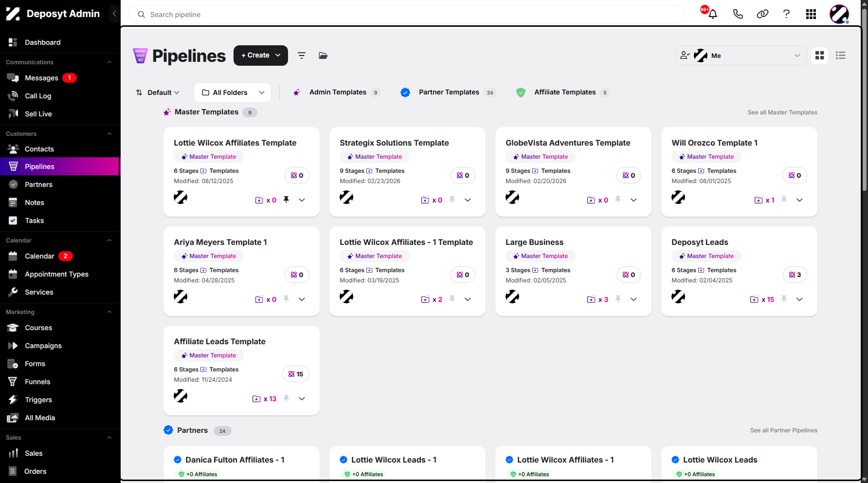The width and height of the screenshot is (868, 483).
Task: Open the Me user filter dropdown
Action: coord(741,56)
